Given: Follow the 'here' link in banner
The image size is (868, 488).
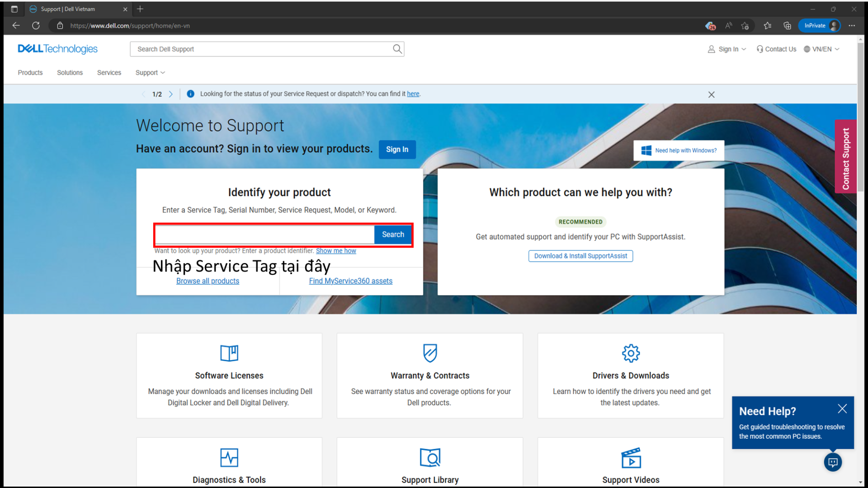Looking at the screenshot, I should 413,94.
